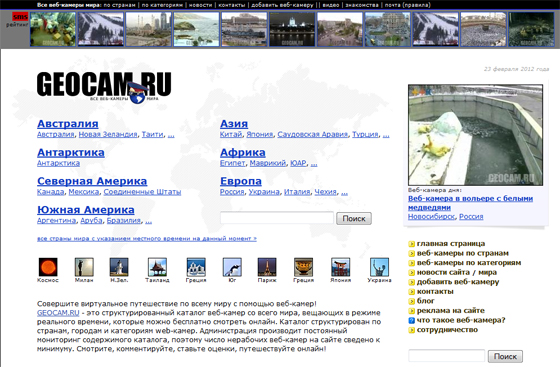Follow the Аргентина link
The width and height of the screenshot is (560, 367).
(x=56, y=220)
